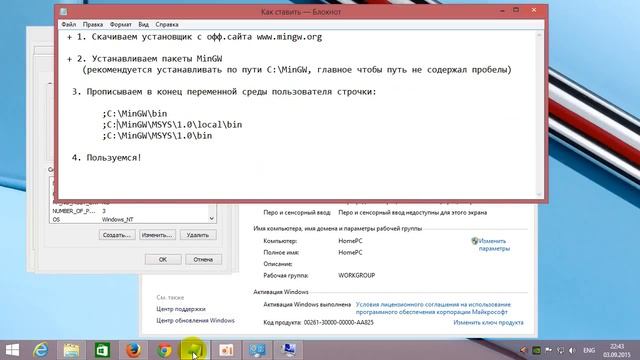Cancel the environment variables dialog with Отмена
The width and height of the screenshot is (640, 360).
(203, 260)
